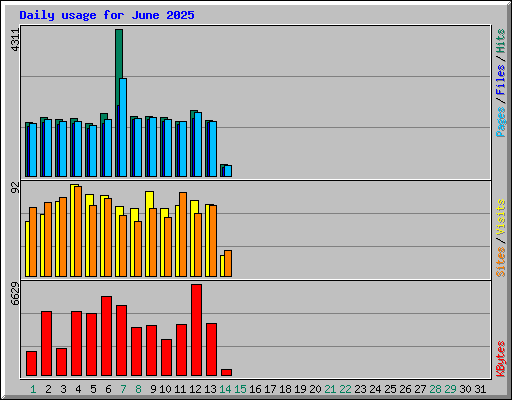Click the day 22 label on the x-axis
512x400 pixels.
click(x=345, y=389)
